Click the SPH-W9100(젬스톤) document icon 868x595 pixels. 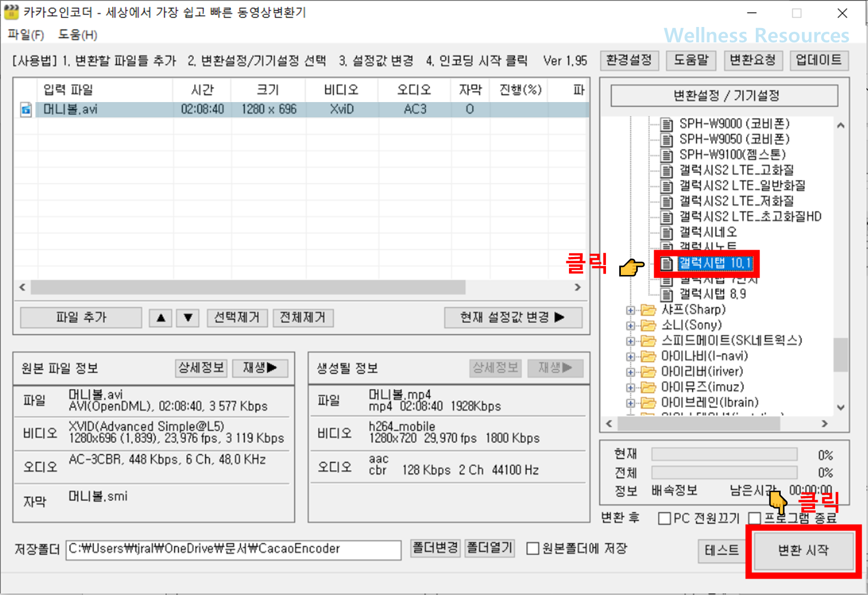pos(667,155)
